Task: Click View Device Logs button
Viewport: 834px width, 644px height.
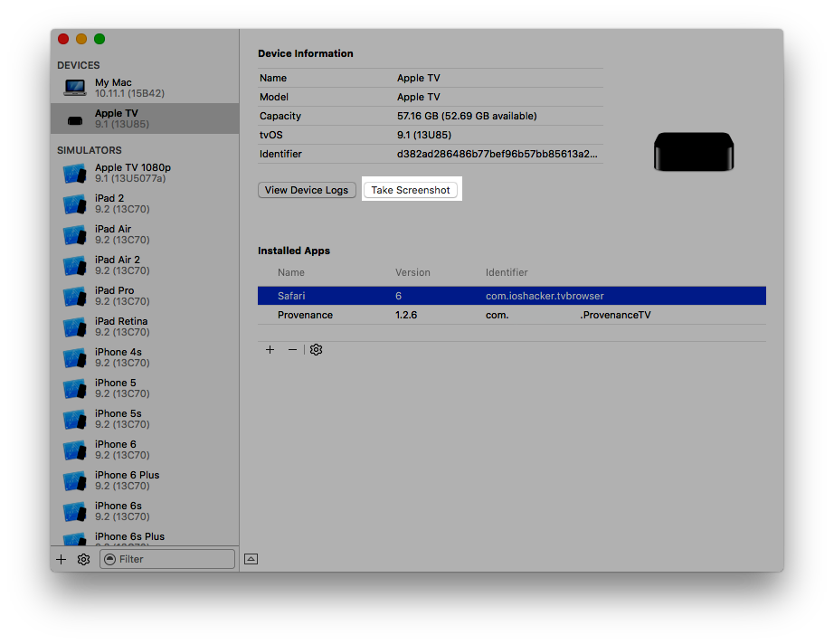Action: click(x=307, y=190)
